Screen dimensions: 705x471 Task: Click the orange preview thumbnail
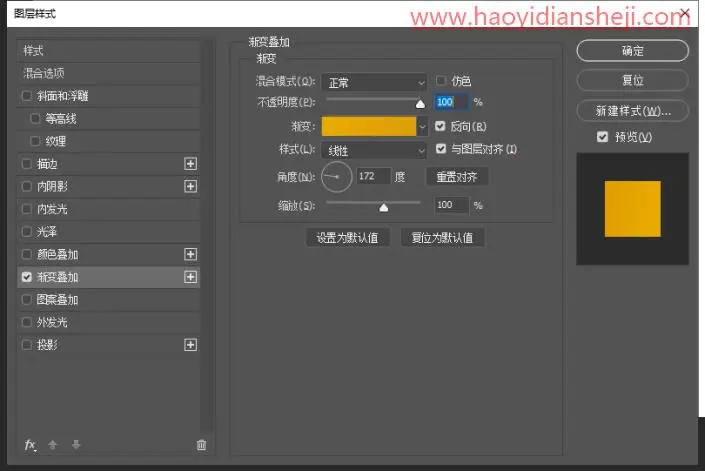pos(633,209)
